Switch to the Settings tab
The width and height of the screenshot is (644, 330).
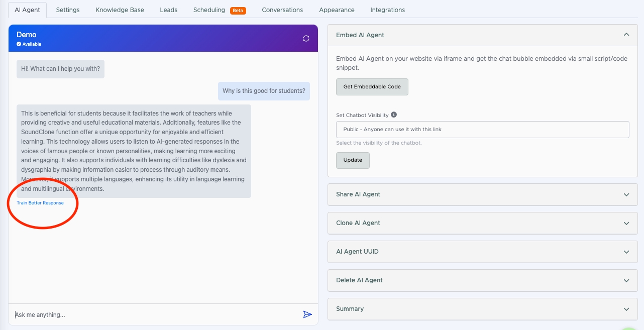click(68, 10)
